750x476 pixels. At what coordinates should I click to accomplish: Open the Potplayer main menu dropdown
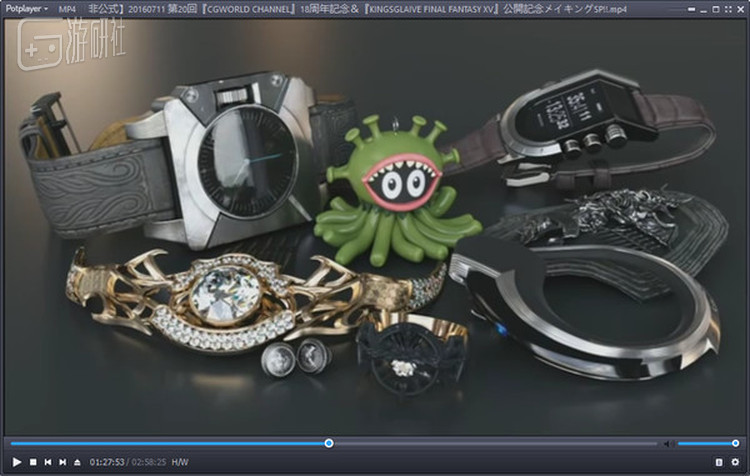(27, 8)
